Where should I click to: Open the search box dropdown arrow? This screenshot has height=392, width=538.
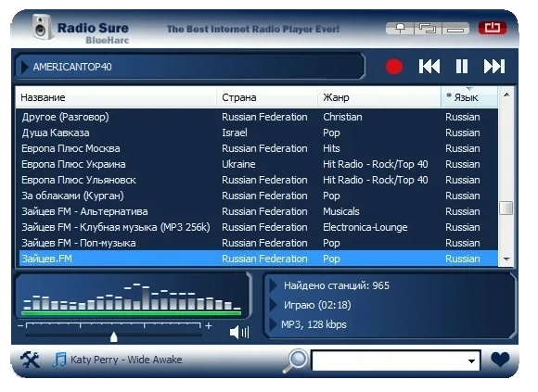tap(472, 360)
